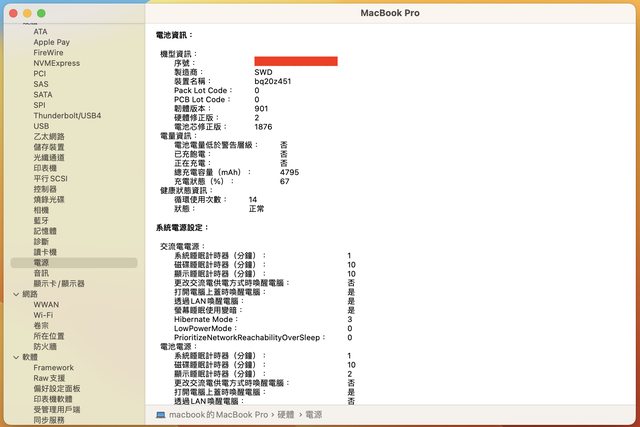
Task: Show the NVMExpress information
Action: 56,63
